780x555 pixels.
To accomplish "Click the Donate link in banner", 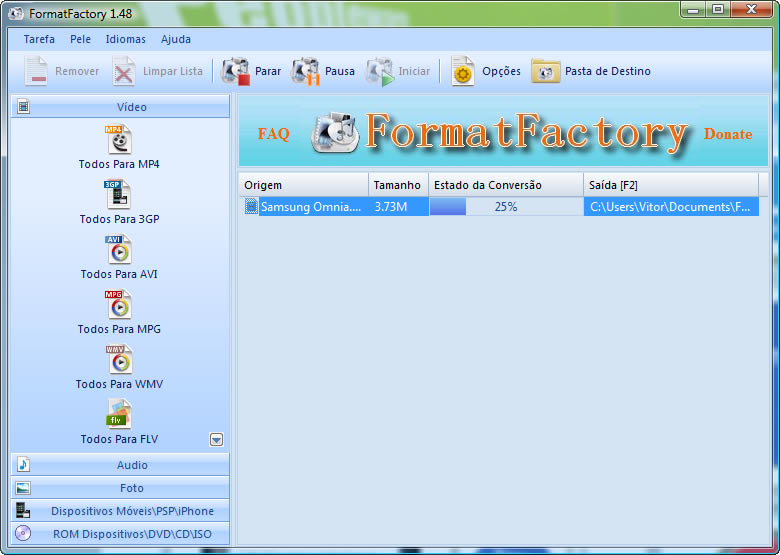I will (728, 134).
